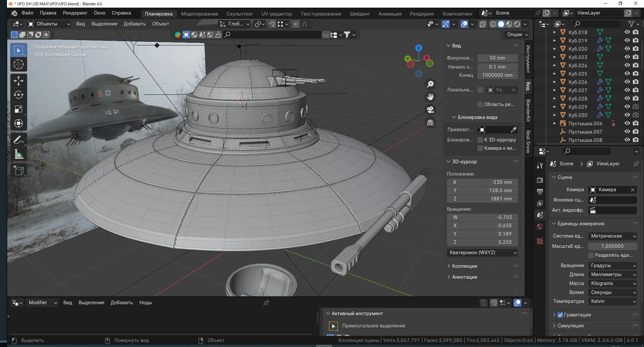Open the Опции button

point(517,34)
